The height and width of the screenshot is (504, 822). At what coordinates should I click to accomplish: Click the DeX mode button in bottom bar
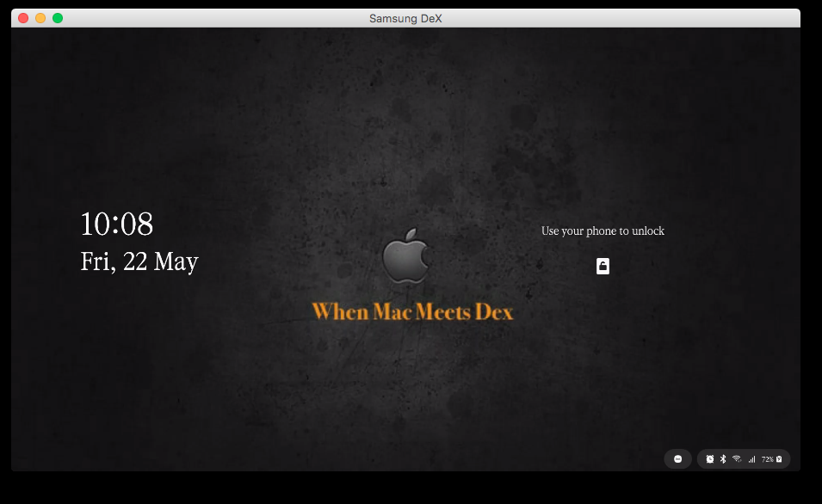(677, 459)
